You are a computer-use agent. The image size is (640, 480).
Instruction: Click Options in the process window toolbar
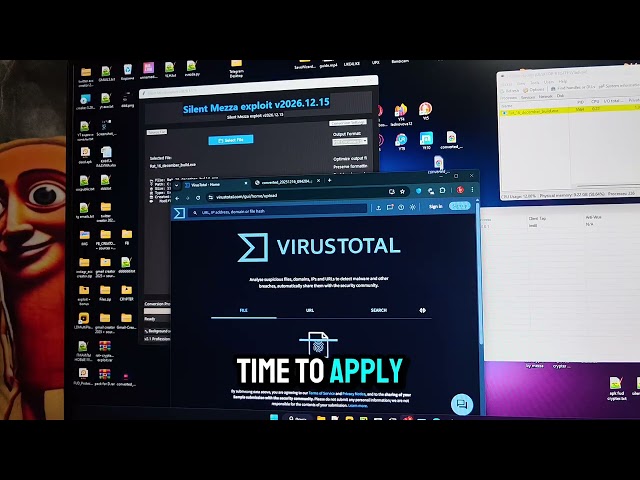click(533, 89)
